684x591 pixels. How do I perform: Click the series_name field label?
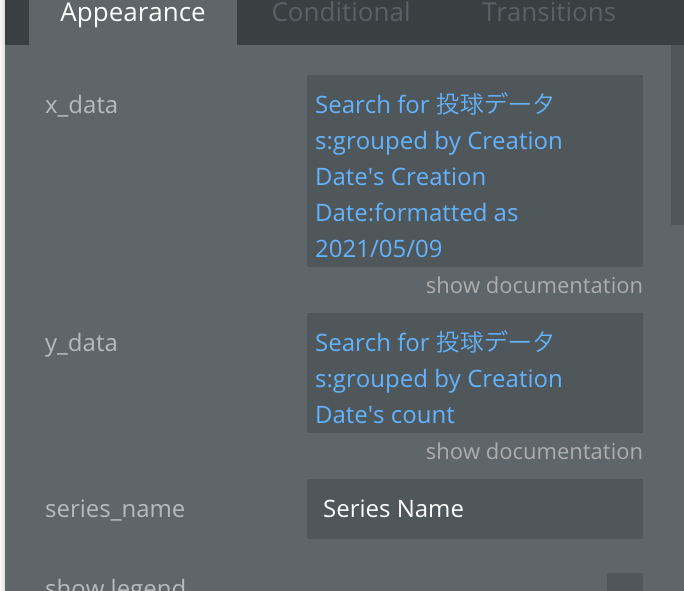pos(115,509)
